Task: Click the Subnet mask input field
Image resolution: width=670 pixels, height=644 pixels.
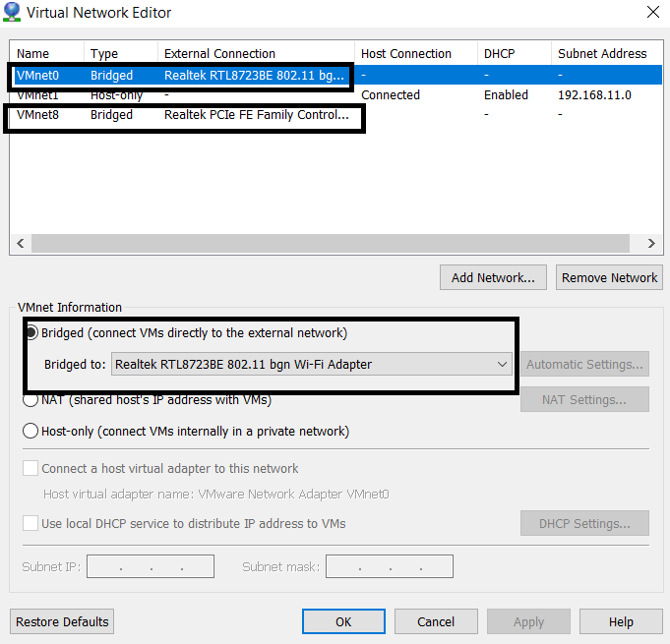Action: point(390,566)
